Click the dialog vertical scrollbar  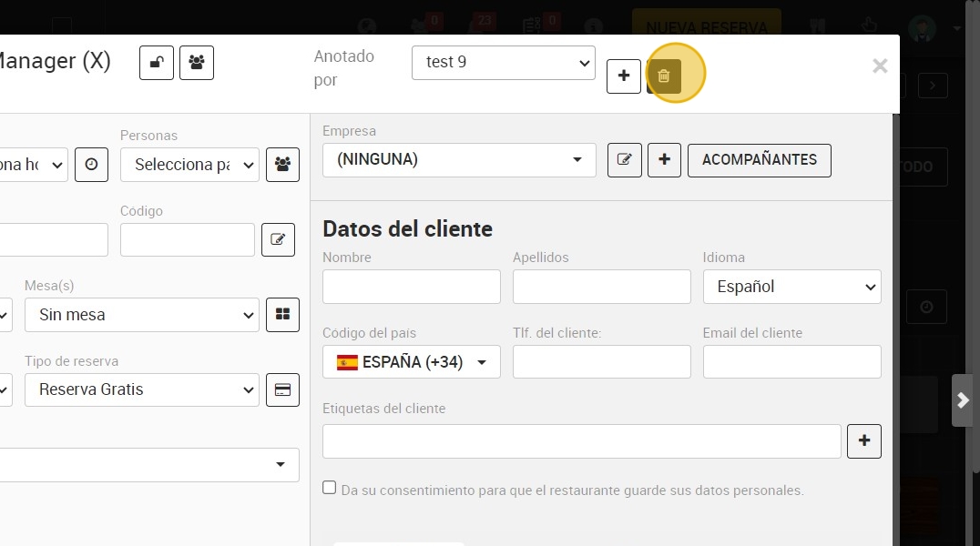coord(896,329)
